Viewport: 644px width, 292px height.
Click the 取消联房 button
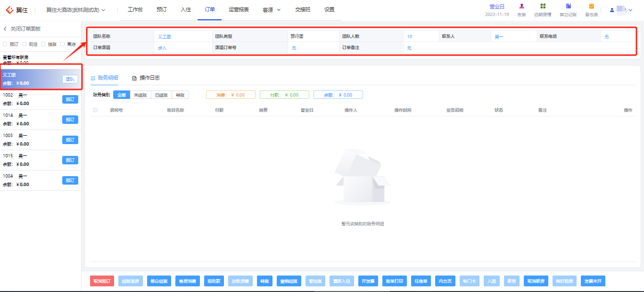(536, 281)
